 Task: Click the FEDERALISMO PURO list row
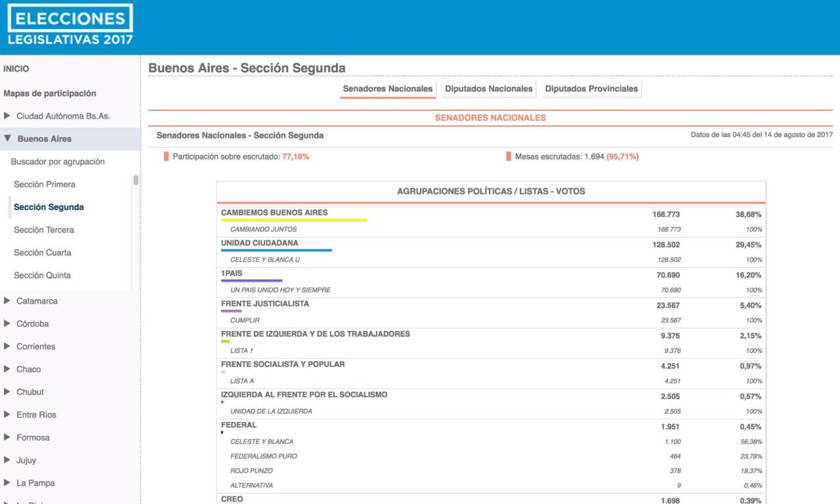point(492,456)
